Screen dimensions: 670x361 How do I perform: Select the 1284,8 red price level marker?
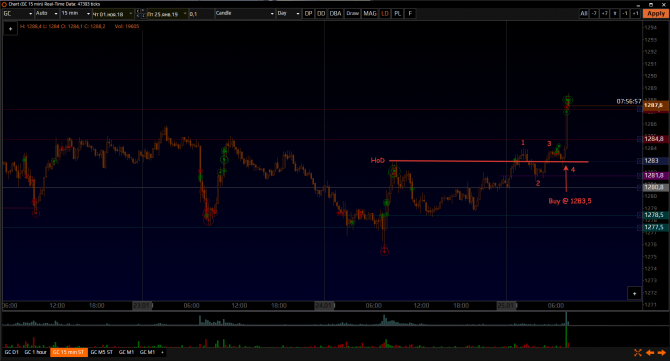point(654,139)
